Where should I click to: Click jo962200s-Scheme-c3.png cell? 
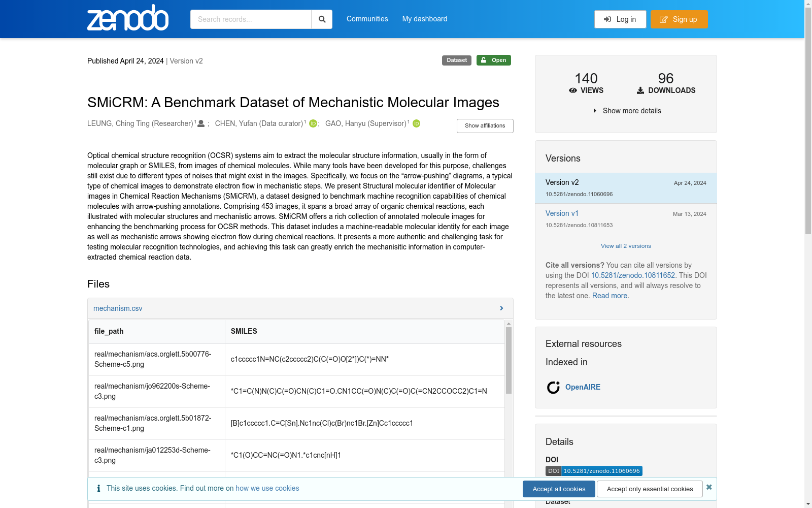click(x=157, y=391)
